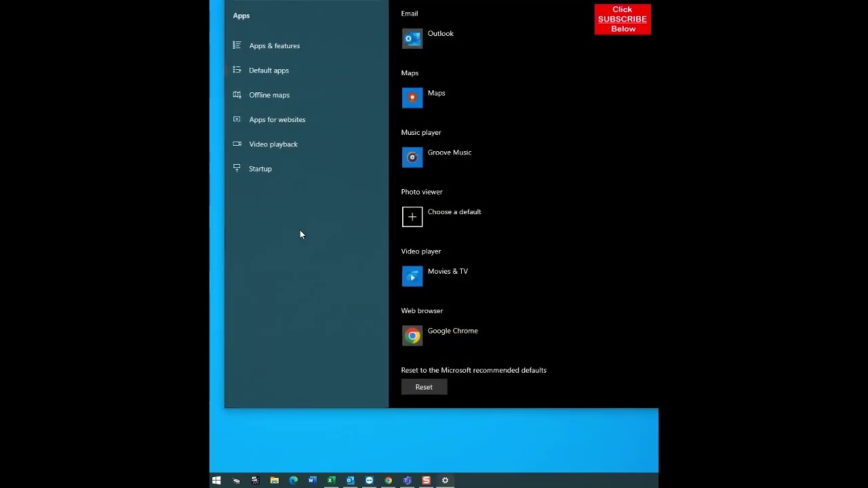Open Settings gear in taskbar
868x488 pixels.
point(445,480)
